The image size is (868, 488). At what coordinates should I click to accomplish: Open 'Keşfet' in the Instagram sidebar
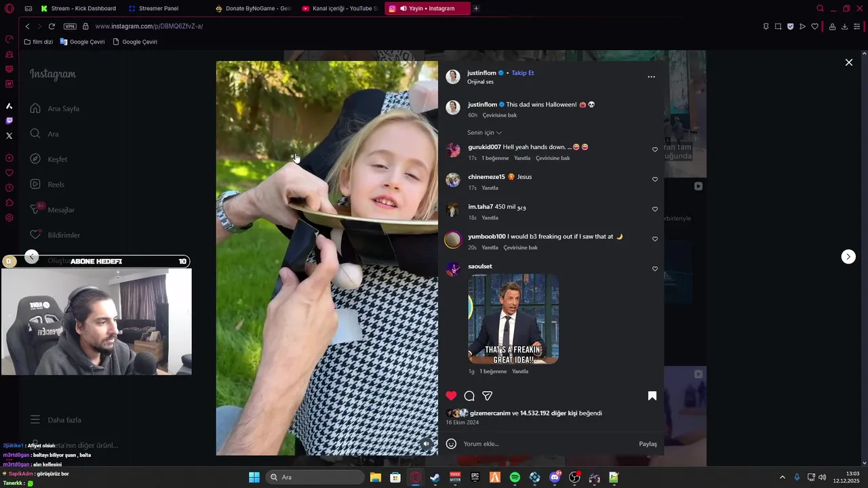click(49, 159)
